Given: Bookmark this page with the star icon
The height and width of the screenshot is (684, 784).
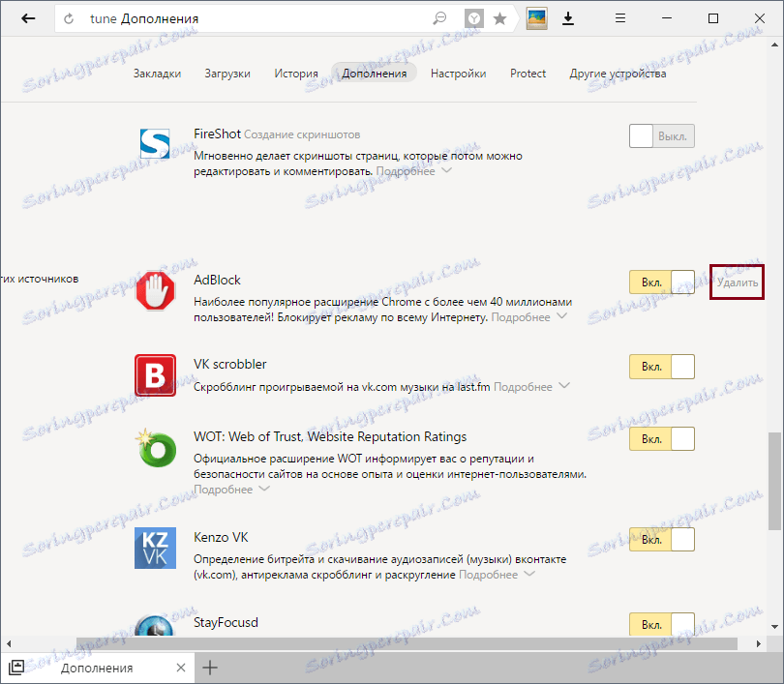Looking at the screenshot, I should [499, 19].
